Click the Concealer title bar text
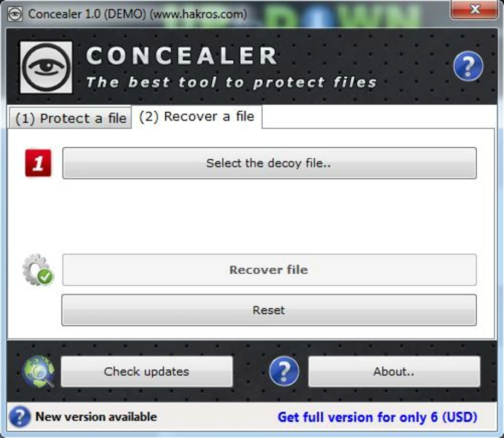504x438 pixels. point(137,14)
